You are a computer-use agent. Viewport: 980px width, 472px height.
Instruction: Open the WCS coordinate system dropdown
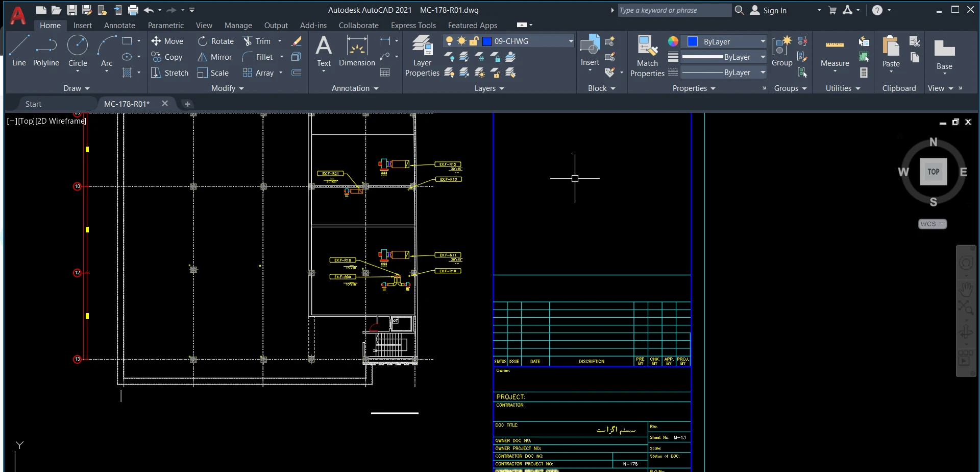[x=933, y=224]
